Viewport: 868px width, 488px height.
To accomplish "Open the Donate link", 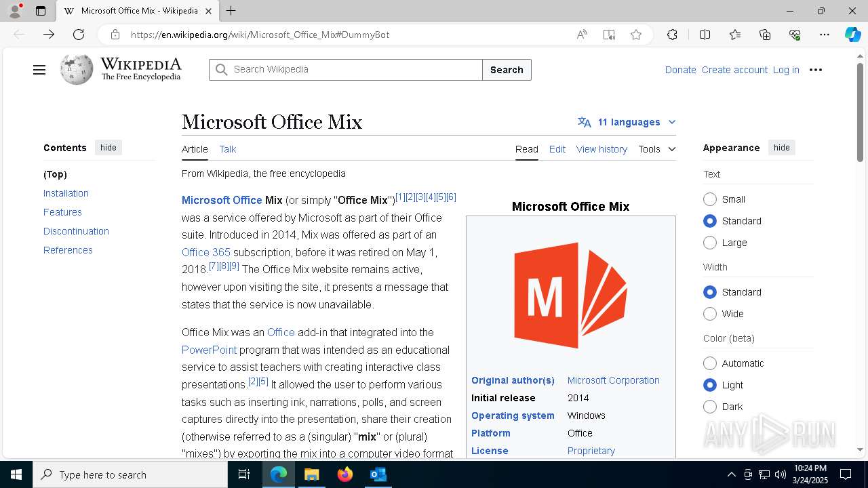I will (680, 70).
